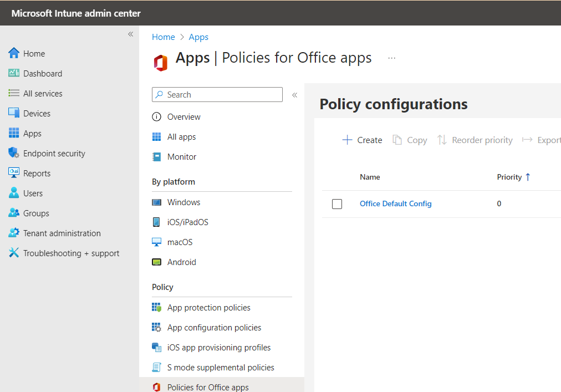Viewport: 561px width, 392px height.
Task: Click the Overview info icon
Action: (156, 116)
